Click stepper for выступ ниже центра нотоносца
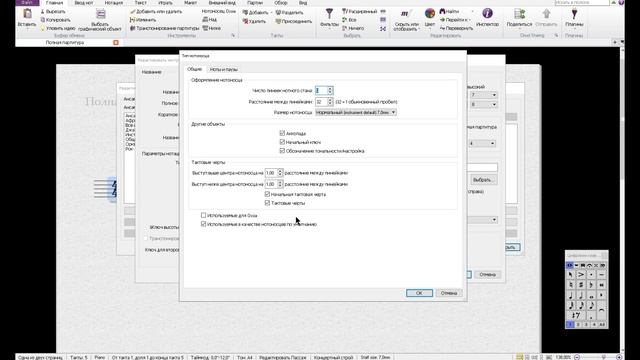 point(280,184)
